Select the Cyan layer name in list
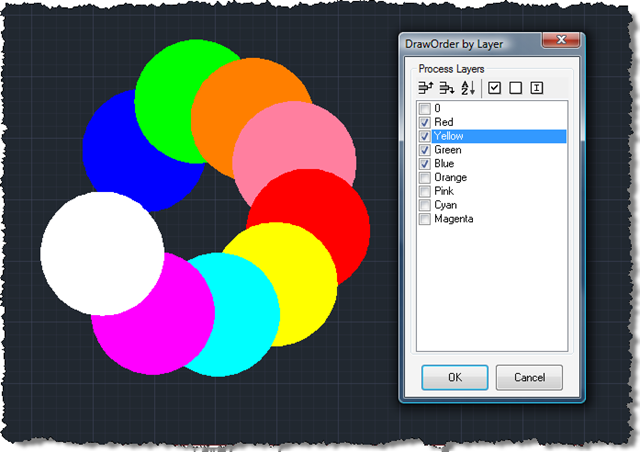 (x=446, y=204)
